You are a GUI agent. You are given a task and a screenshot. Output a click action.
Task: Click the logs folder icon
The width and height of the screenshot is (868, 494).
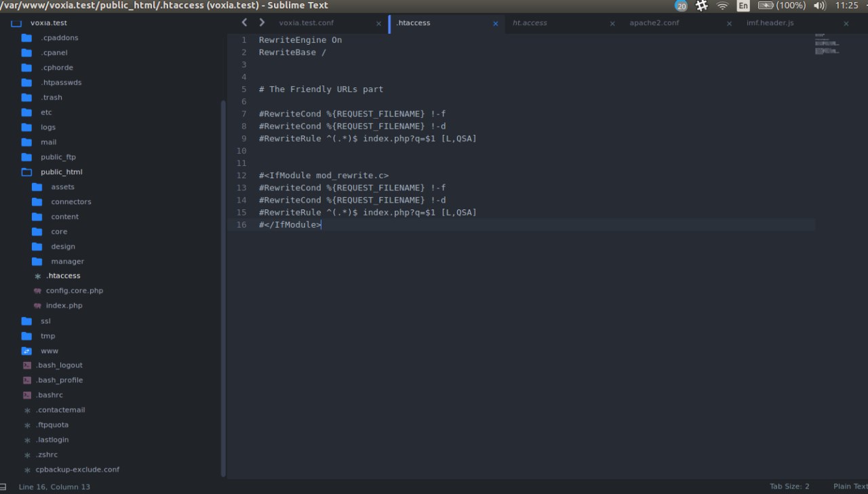coord(26,127)
